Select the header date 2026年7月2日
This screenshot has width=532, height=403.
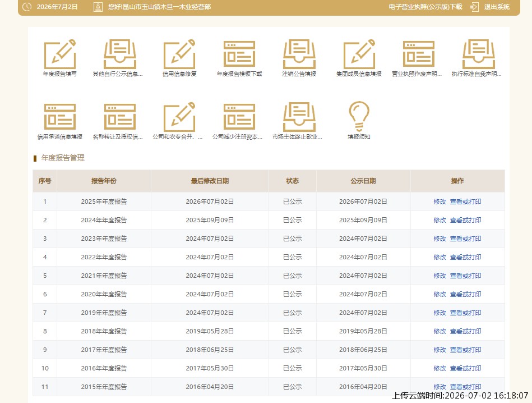pyautogui.click(x=57, y=7)
